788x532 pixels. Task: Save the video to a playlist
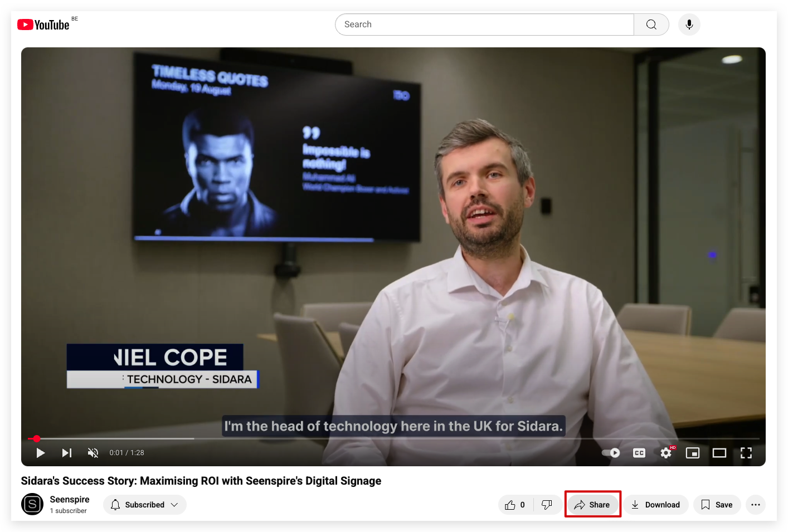pos(717,505)
